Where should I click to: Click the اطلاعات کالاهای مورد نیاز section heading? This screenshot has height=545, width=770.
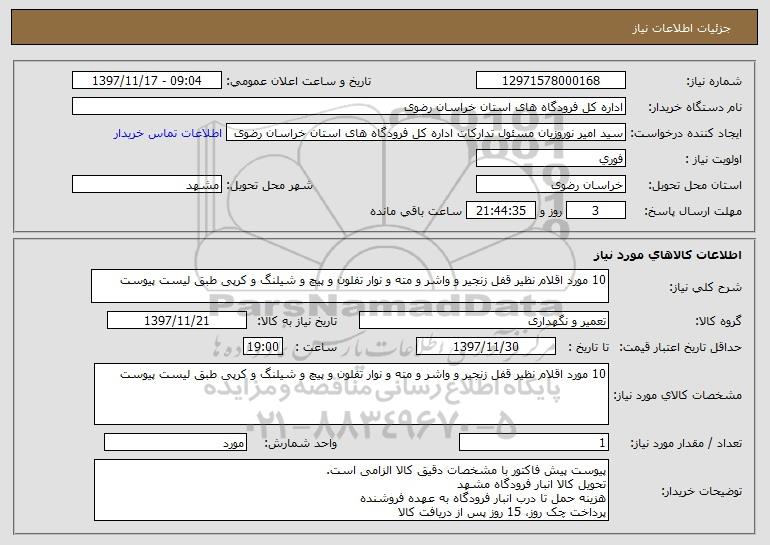pos(667,255)
